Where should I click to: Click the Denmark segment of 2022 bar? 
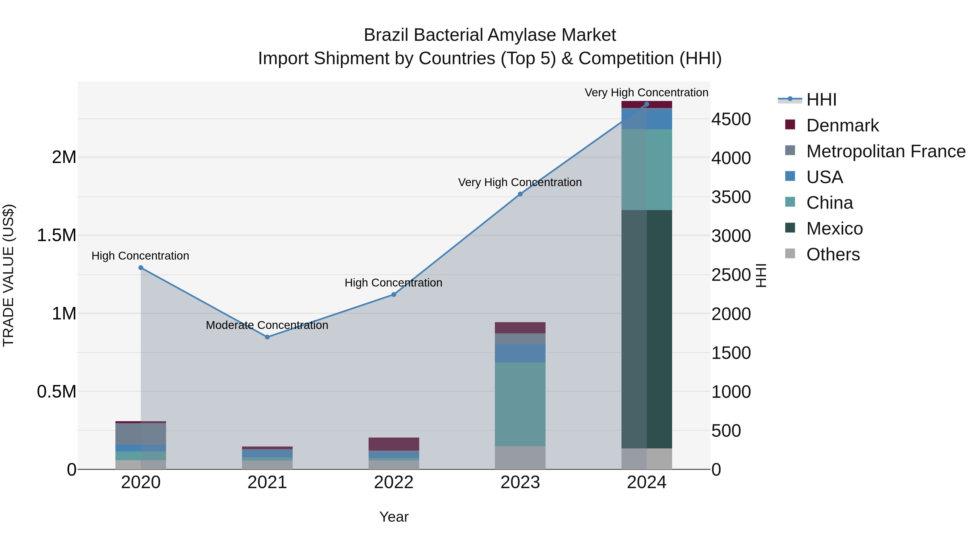pos(394,444)
